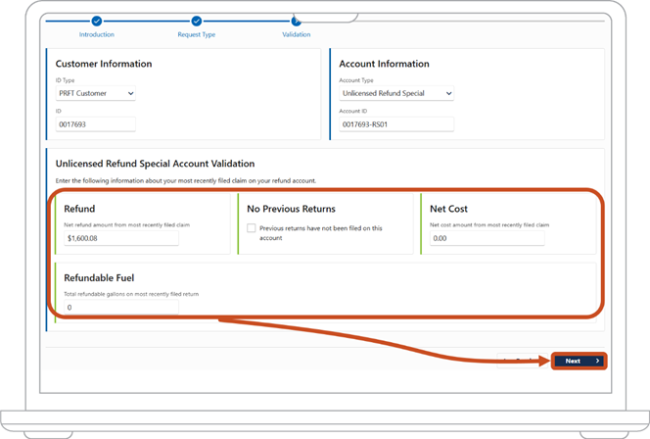Click the Request Type step checkmark icon
Viewport: 650px width, 439px height.
(x=196, y=21)
